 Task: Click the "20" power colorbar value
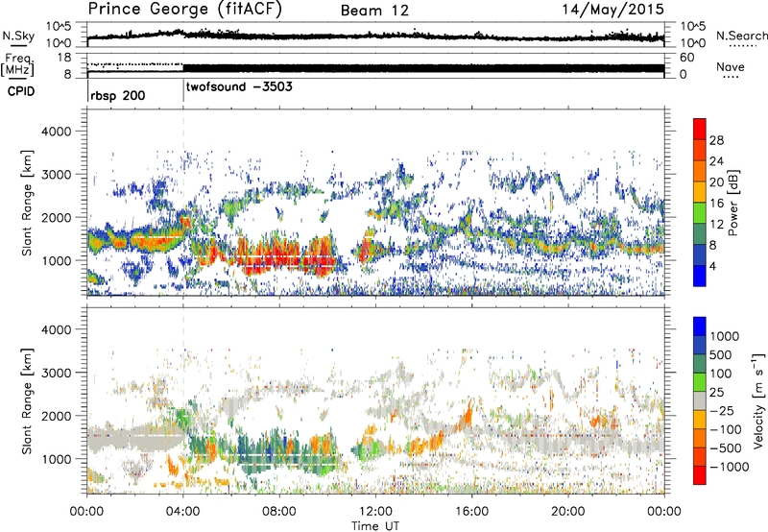pos(716,182)
